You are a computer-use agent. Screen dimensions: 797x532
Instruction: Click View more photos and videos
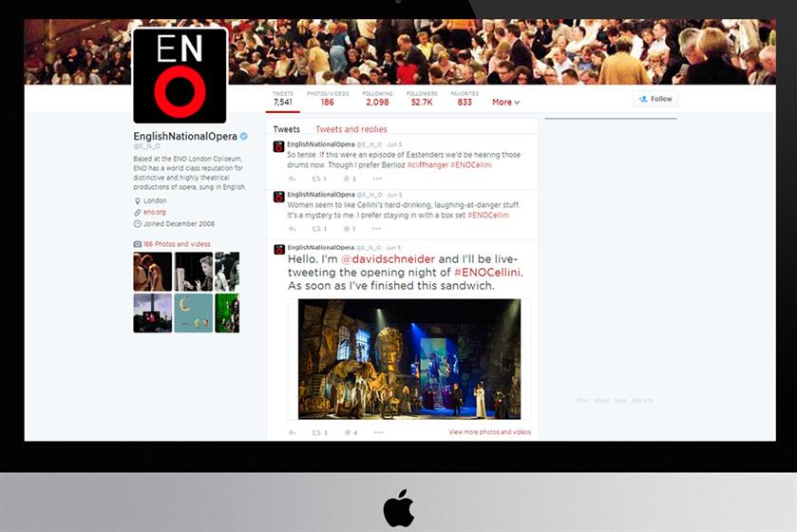click(x=489, y=432)
